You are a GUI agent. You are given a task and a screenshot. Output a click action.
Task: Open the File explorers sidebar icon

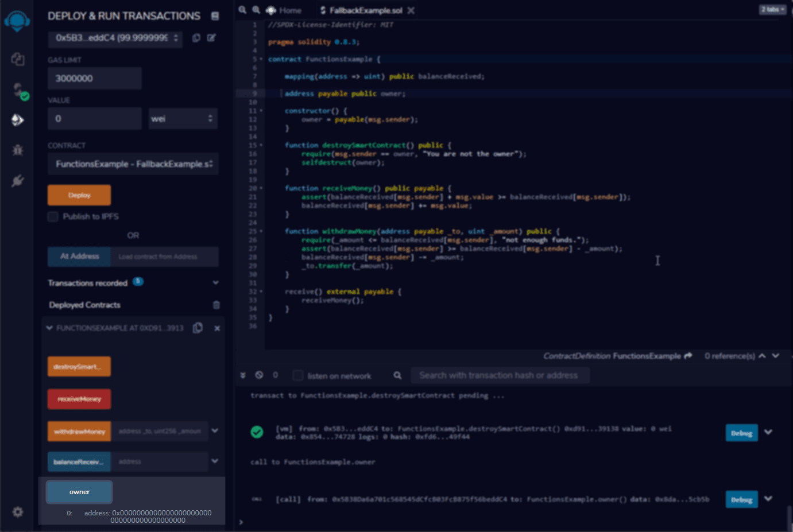point(18,59)
